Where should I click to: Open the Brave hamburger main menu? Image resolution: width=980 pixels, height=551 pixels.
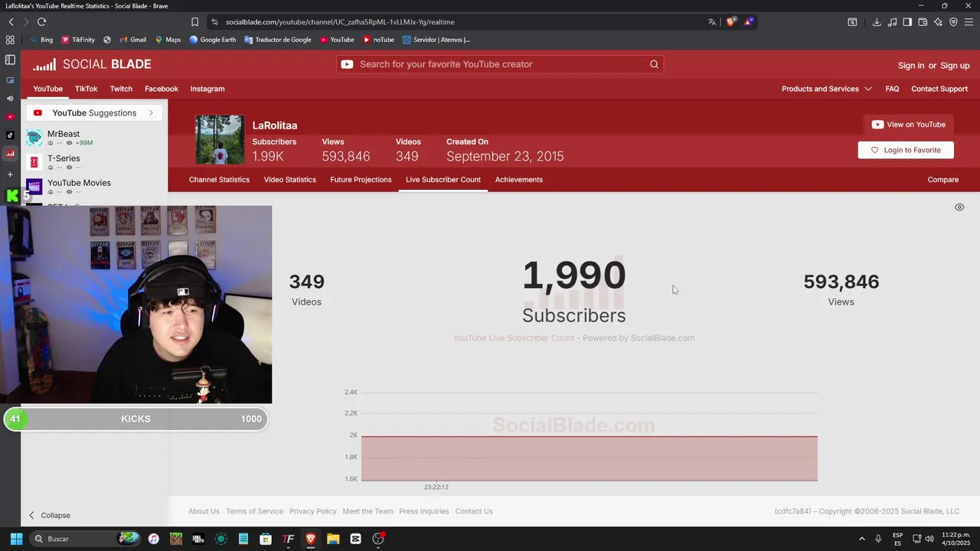[969, 22]
